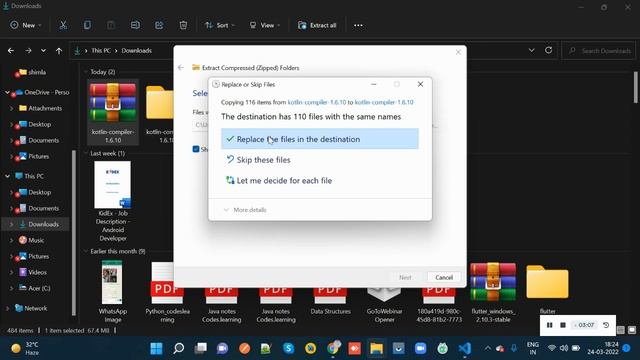Open address bar history dropdown
The width and height of the screenshot is (640, 360).
(x=531, y=50)
